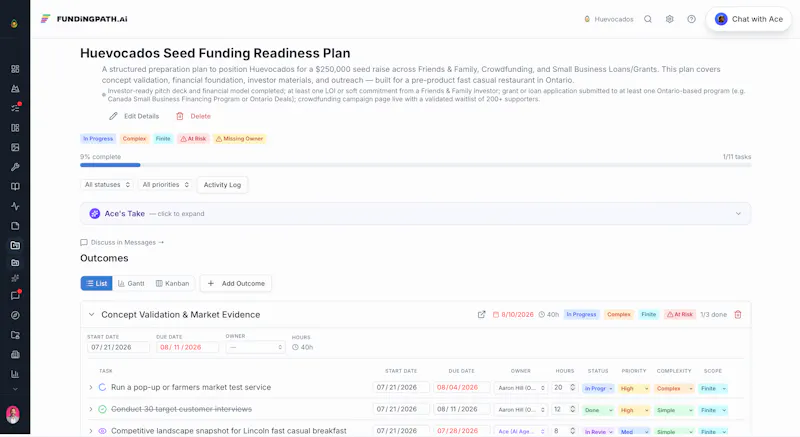800x437 pixels.
Task: Switch to Gantt view tab
Action: (131, 284)
